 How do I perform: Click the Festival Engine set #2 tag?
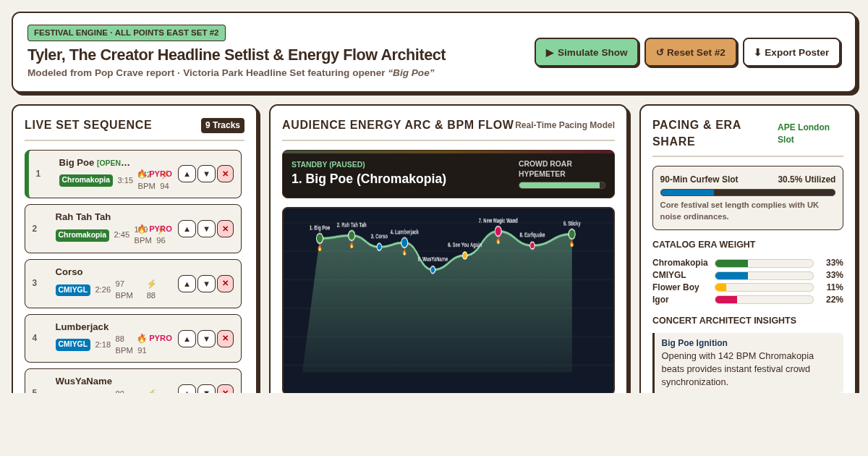[127, 33]
